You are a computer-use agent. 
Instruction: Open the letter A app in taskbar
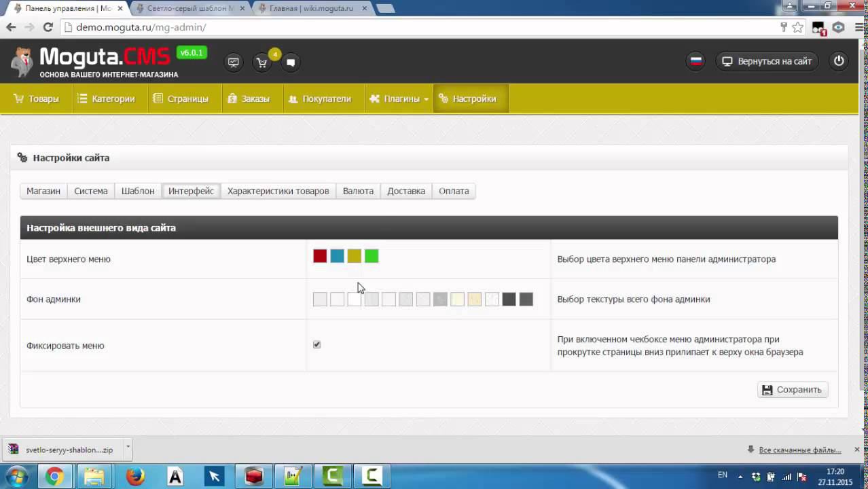(175, 476)
